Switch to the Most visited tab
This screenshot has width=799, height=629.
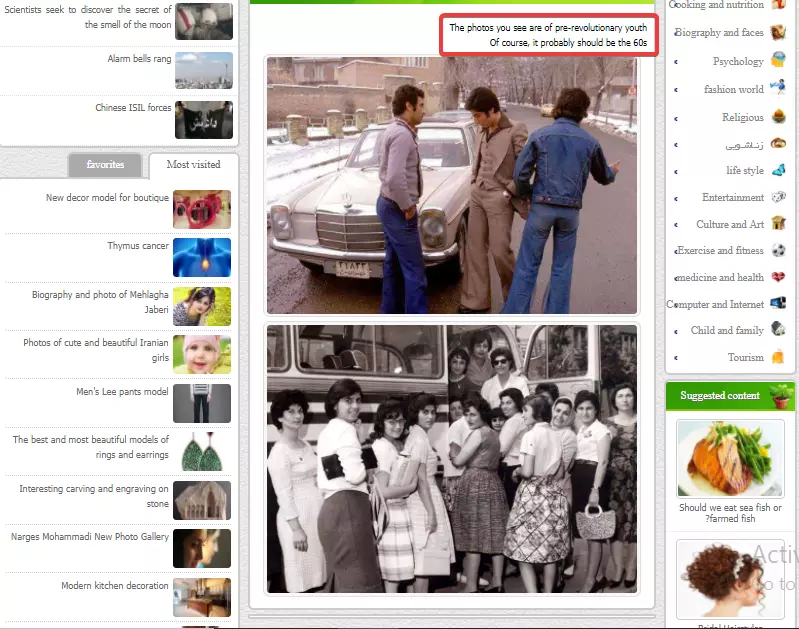(x=193, y=165)
